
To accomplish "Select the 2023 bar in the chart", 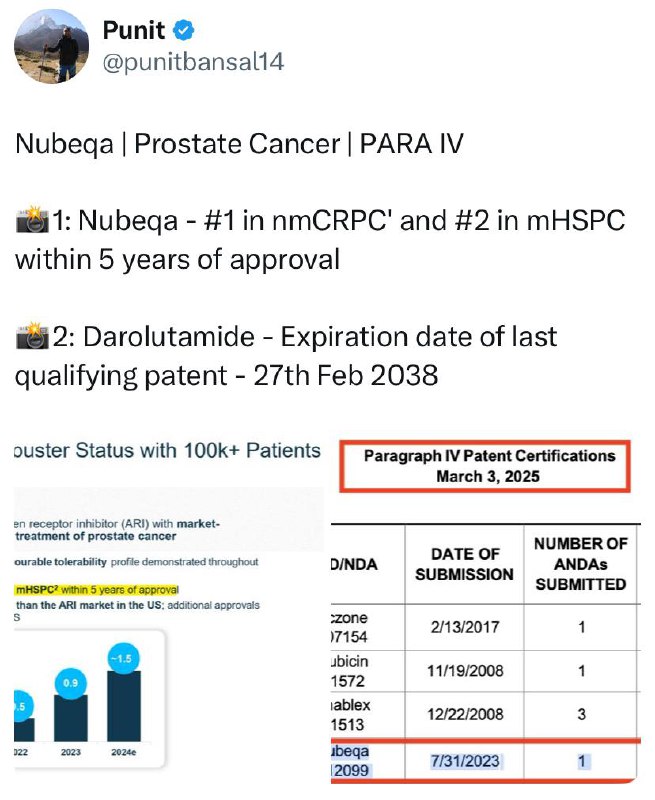I will click(70, 718).
